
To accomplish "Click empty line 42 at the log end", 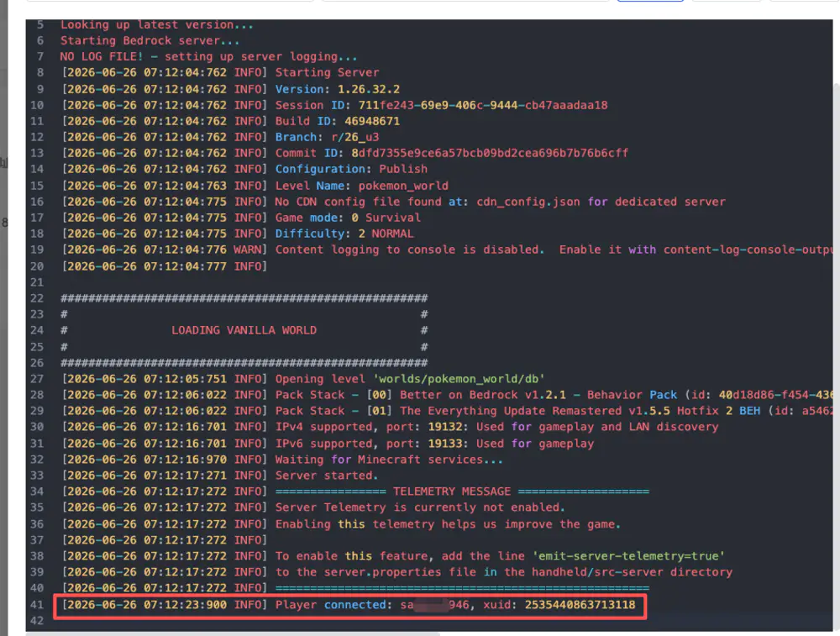I will [428, 621].
